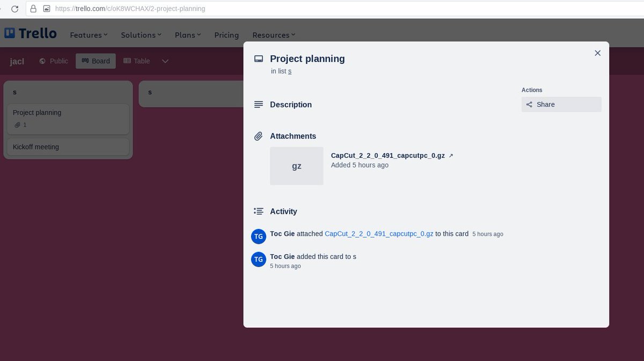644x361 pixels.
Task: Reload the page with the browser refresh icon
Action: pyautogui.click(x=15, y=9)
